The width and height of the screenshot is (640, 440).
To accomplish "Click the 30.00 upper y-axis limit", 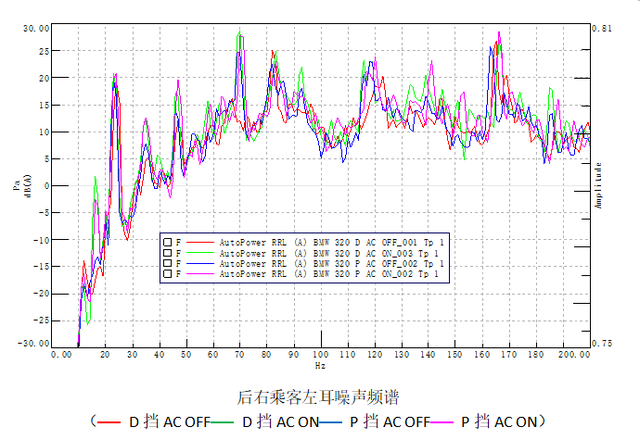I will pos(37,29).
